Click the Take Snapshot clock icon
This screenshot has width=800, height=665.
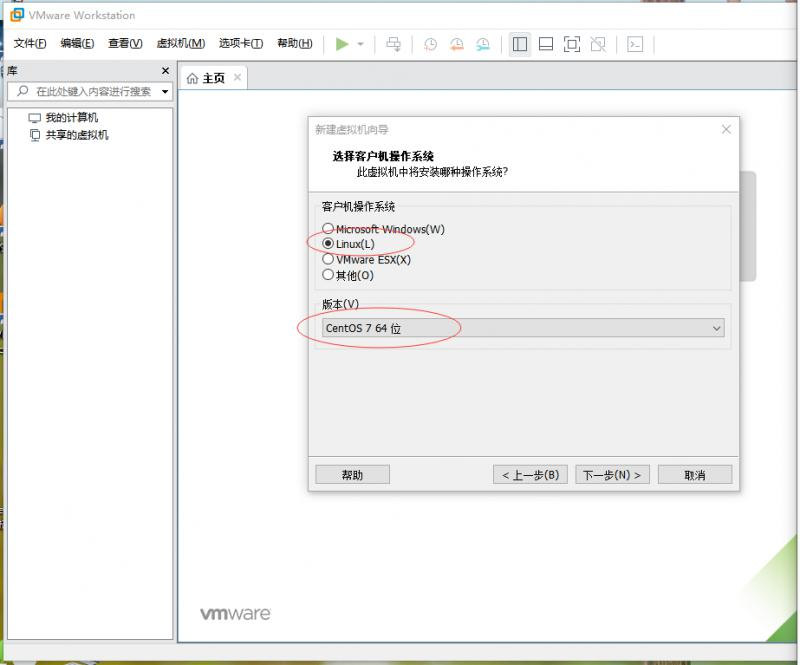430,42
